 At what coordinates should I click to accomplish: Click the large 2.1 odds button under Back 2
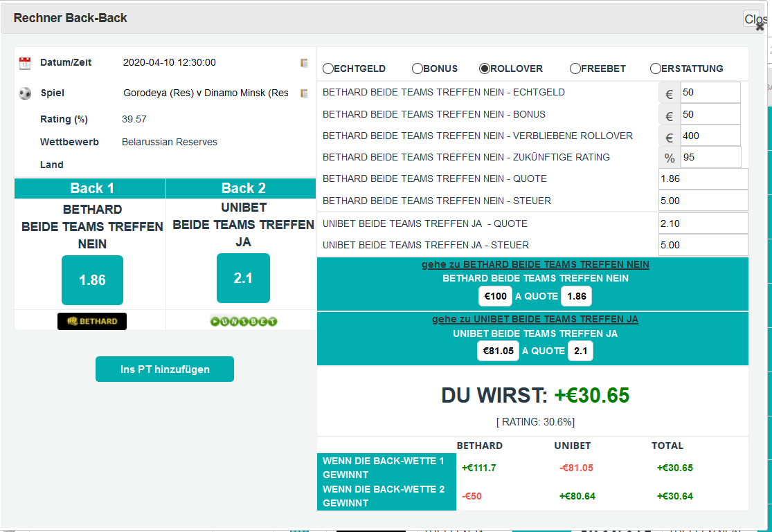(x=243, y=278)
